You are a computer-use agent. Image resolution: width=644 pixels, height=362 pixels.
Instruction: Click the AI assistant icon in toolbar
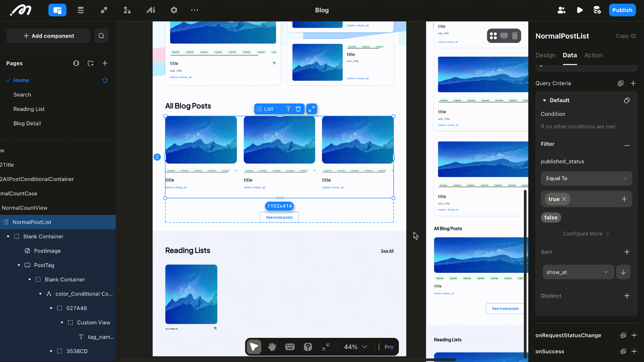(x=151, y=10)
